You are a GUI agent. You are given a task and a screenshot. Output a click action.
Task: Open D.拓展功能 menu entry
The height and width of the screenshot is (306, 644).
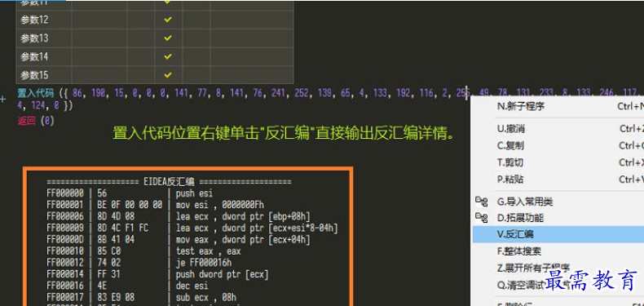520,218
